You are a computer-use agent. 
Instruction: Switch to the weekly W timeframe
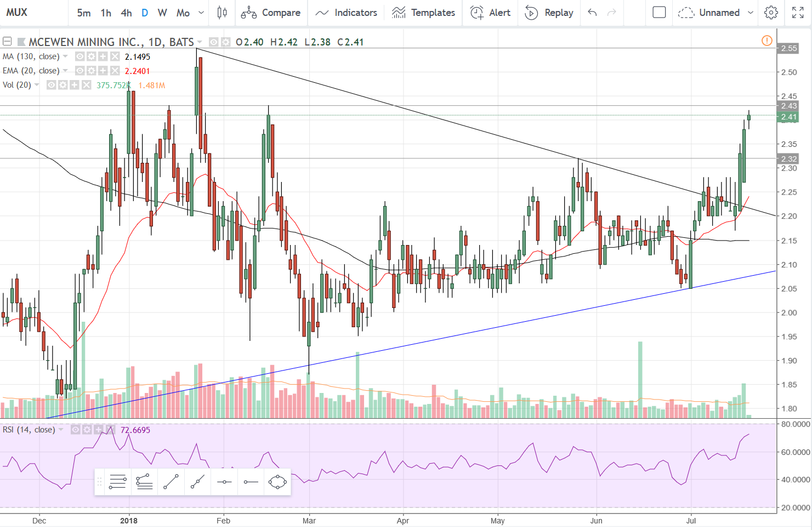pyautogui.click(x=162, y=13)
